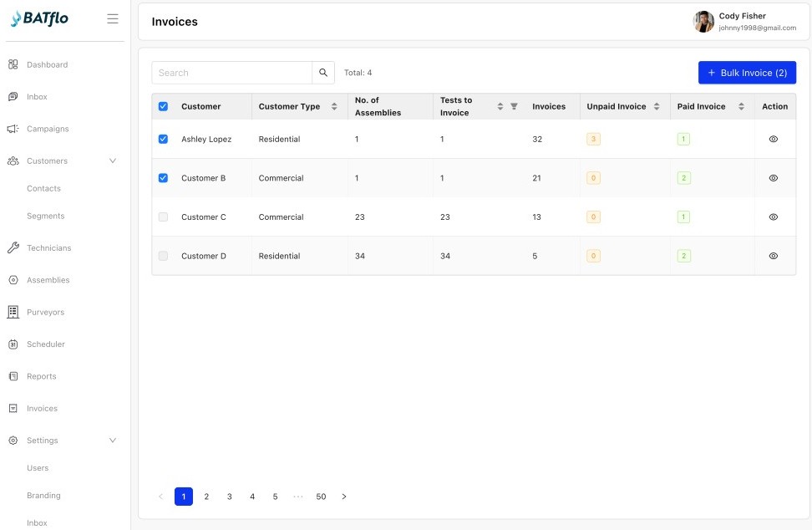Click the search magnifier icon
Image resolution: width=812 pixels, height=530 pixels.
(323, 73)
